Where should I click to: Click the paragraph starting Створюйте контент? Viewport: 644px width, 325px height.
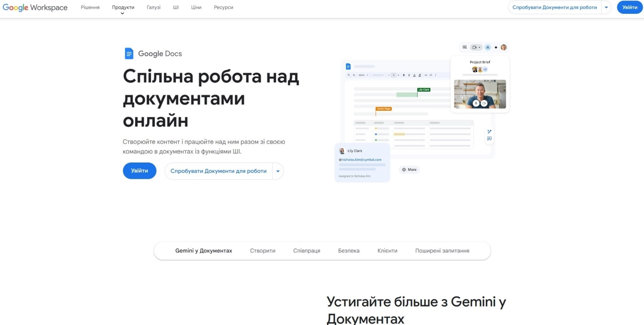point(204,147)
